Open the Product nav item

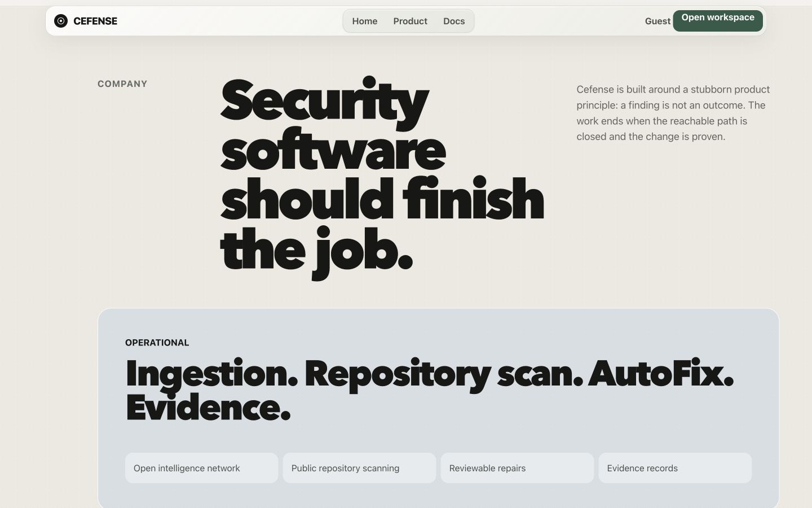point(410,21)
